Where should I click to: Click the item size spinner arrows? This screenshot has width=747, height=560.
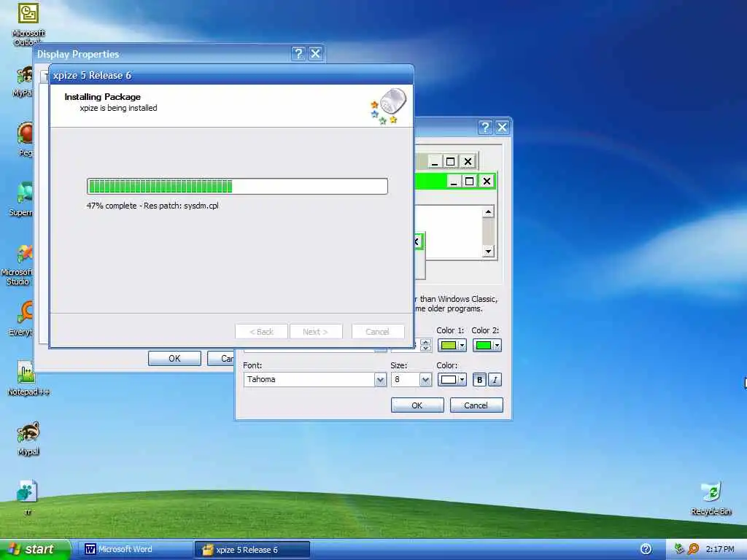[425, 345]
